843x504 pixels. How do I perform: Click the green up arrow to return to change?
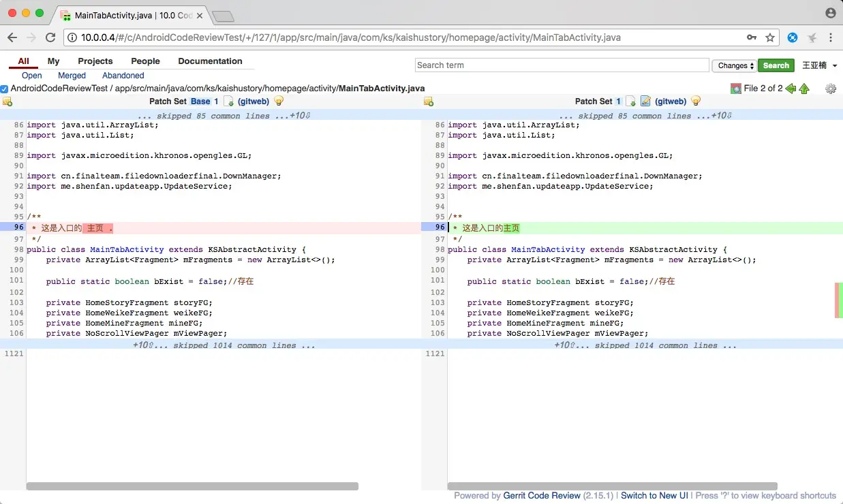804,89
